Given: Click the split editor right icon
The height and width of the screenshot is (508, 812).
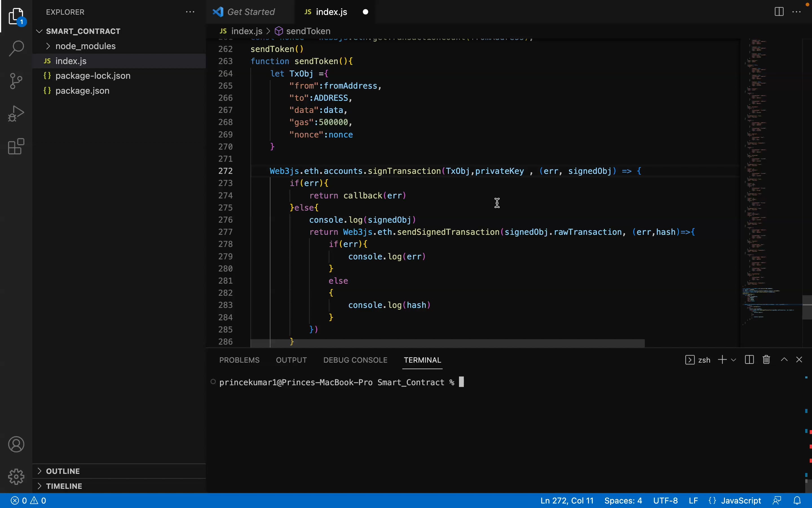Looking at the screenshot, I should [779, 12].
